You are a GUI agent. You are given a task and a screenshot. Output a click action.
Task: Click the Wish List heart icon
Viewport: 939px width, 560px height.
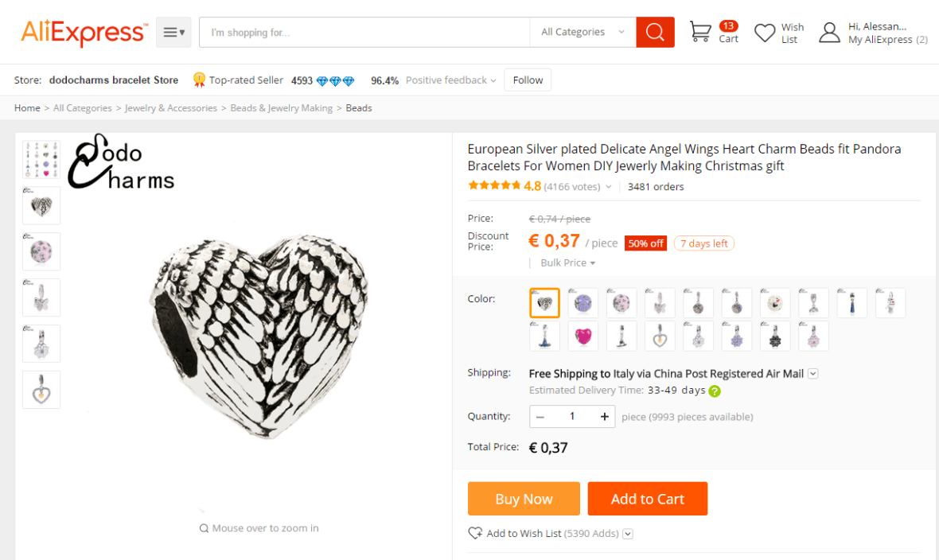coord(765,33)
